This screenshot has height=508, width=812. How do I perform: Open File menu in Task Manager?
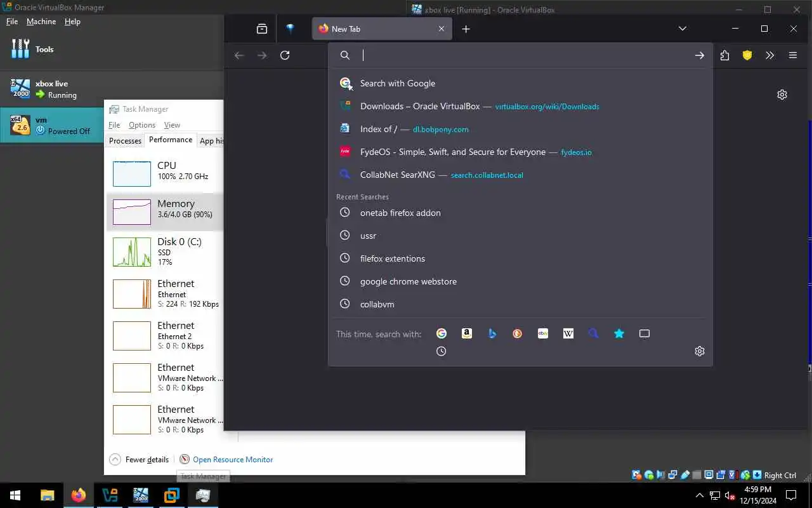click(x=114, y=125)
